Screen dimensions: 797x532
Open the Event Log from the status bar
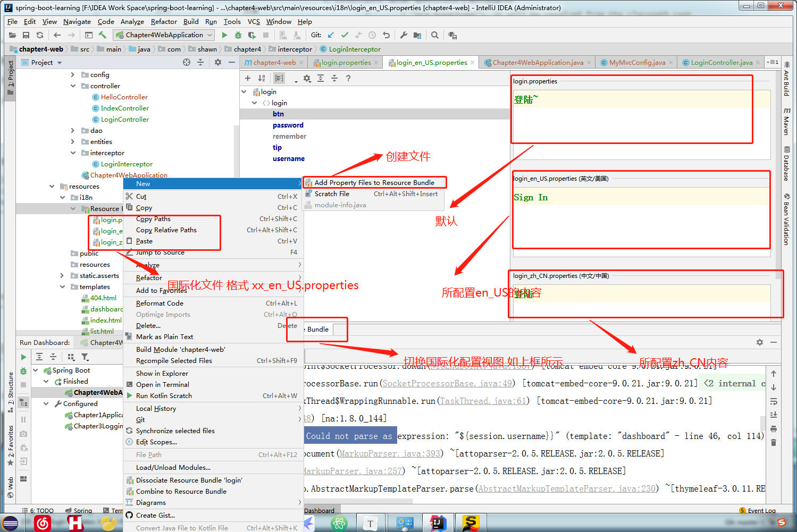coord(758,510)
